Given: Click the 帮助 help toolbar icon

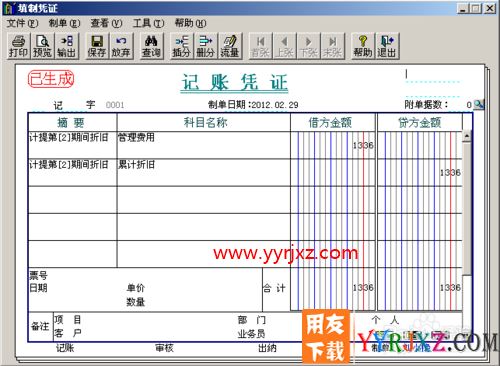Looking at the screenshot, I should click(x=363, y=46).
